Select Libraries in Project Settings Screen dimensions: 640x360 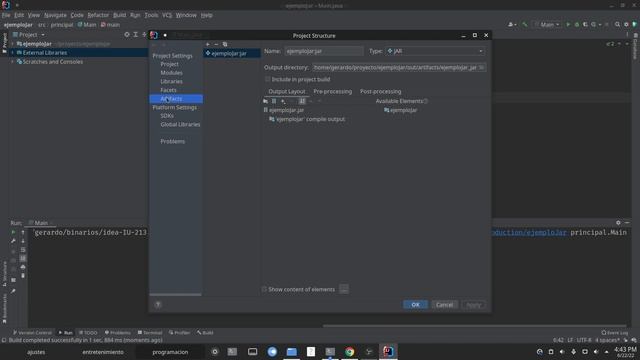click(171, 81)
